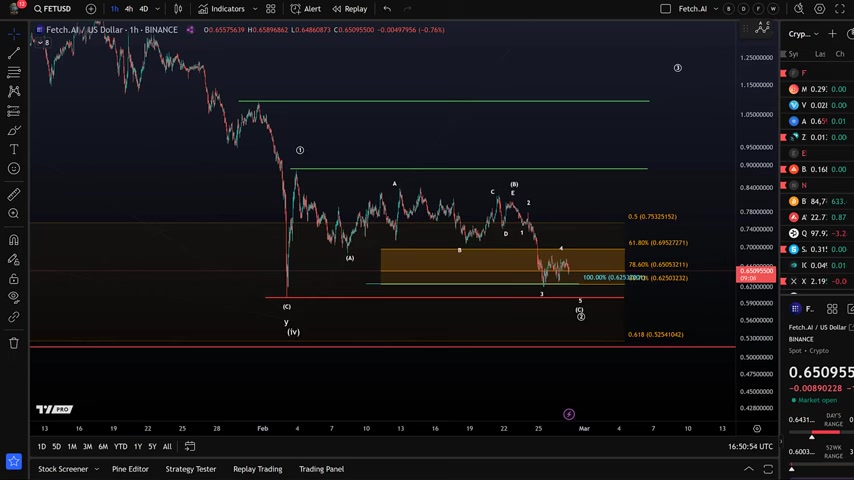854x480 pixels.
Task: Select the Text annotation tool
Action: tap(14, 149)
